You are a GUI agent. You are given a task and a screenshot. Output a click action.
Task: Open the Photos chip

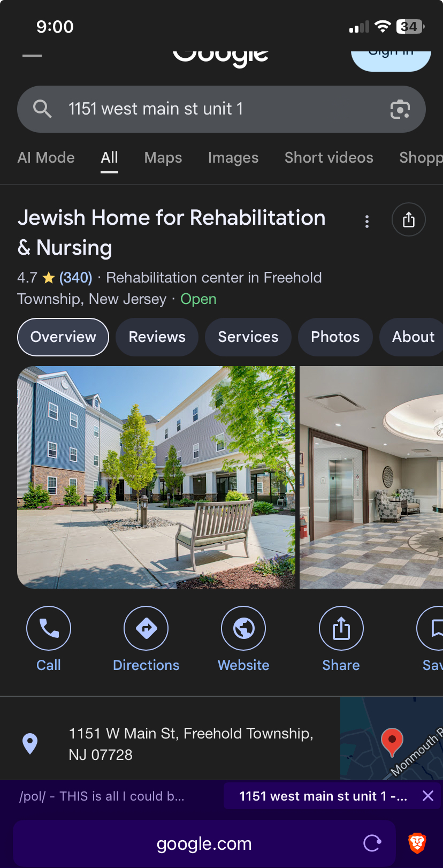coord(335,337)
